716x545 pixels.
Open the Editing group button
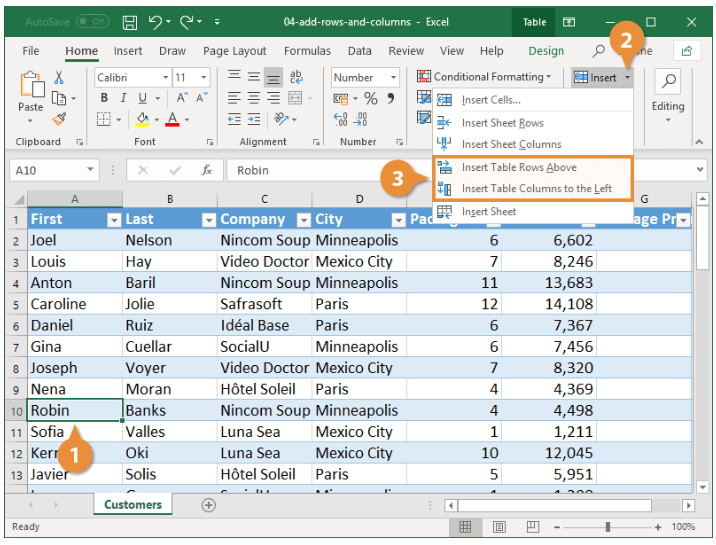coord(668,96)
